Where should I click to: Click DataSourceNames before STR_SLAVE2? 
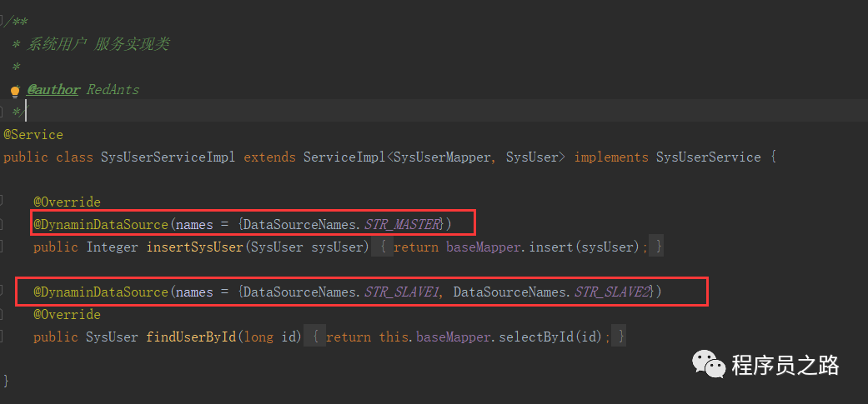point(509,292)
